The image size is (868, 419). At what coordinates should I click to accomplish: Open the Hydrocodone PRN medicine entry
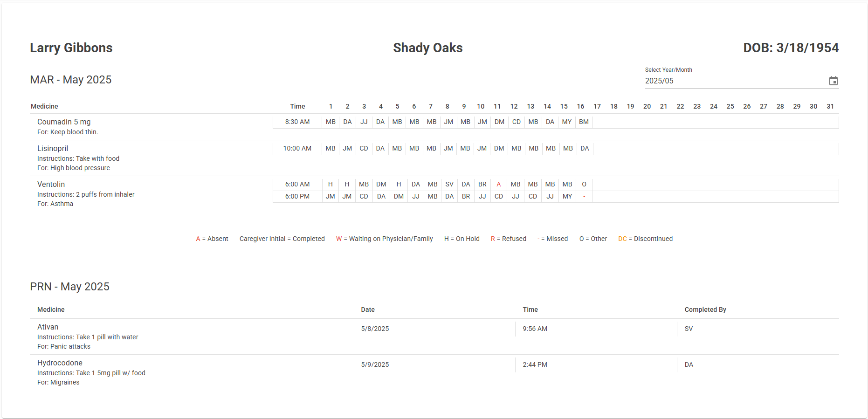(60, 363)
